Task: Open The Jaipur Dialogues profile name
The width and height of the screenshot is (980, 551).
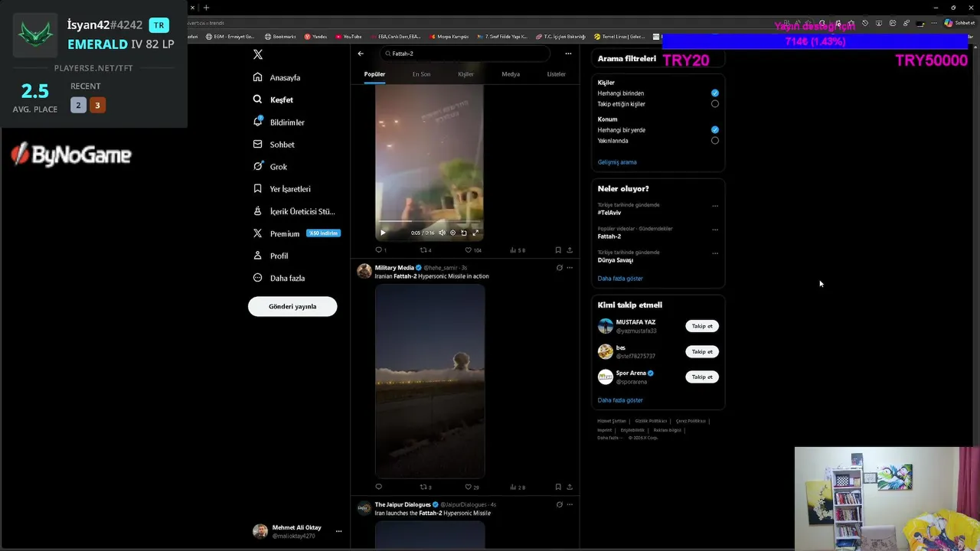Action: coord(403,504)
